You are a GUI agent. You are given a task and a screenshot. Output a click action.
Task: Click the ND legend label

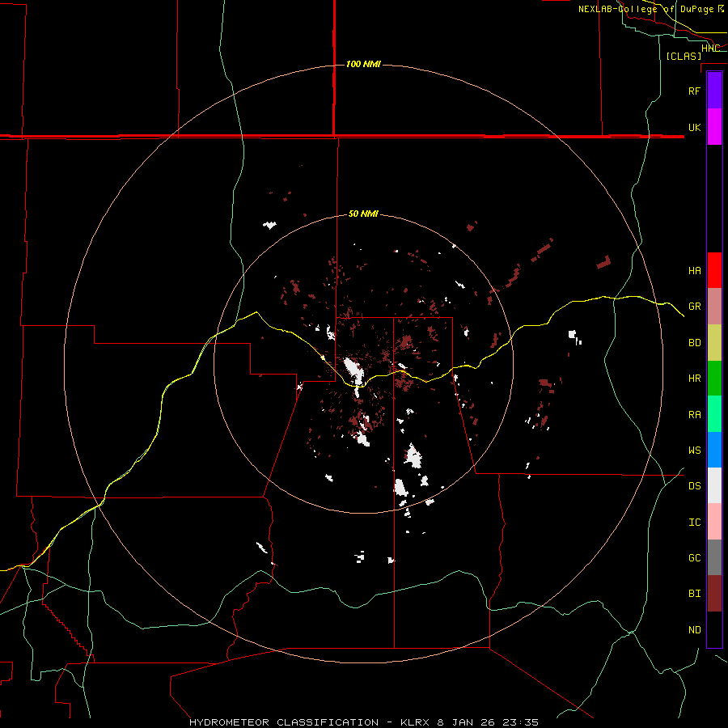coord(694,630)
